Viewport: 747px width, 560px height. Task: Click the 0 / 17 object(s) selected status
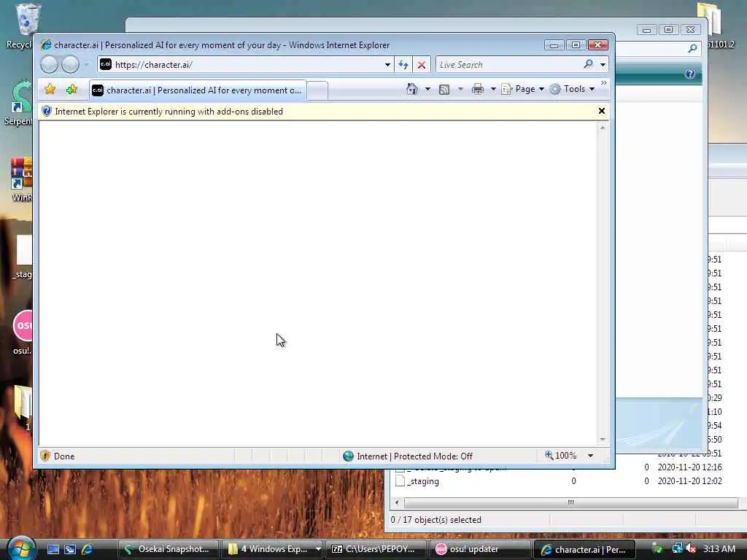pyautogui.click(x=436, y=520)
